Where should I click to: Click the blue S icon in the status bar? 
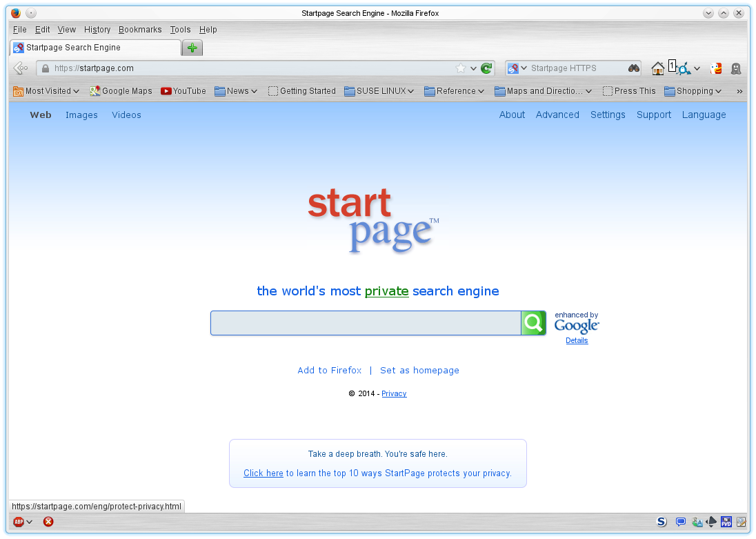click(661, 522)
